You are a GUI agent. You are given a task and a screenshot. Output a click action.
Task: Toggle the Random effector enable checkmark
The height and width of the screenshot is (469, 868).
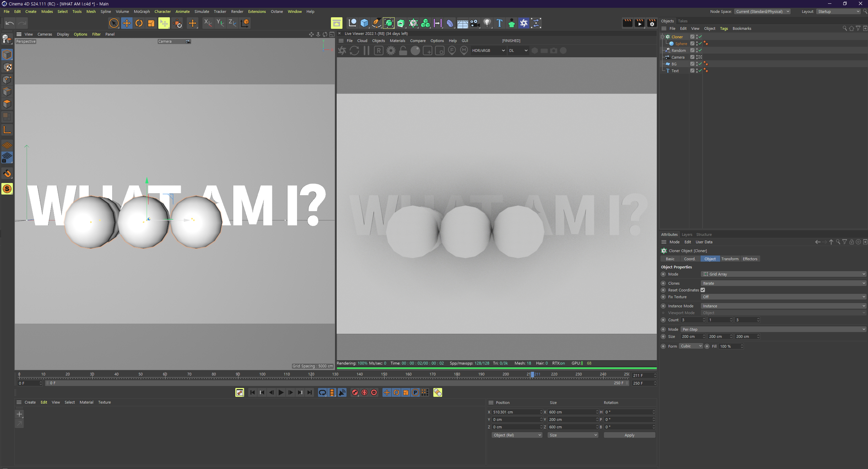click(x=700, y=50)
